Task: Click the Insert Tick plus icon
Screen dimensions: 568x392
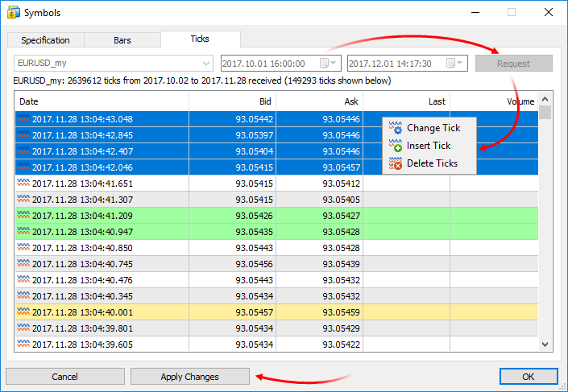Action: [395, 146]
